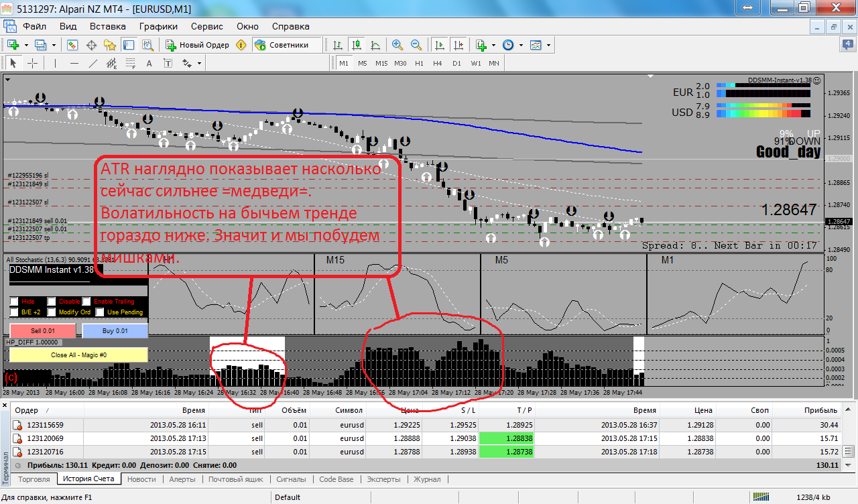Viewport: 858px width, 504px height.
Task: Switch to the Новости terminal tab
Action: tap(141, 479)
